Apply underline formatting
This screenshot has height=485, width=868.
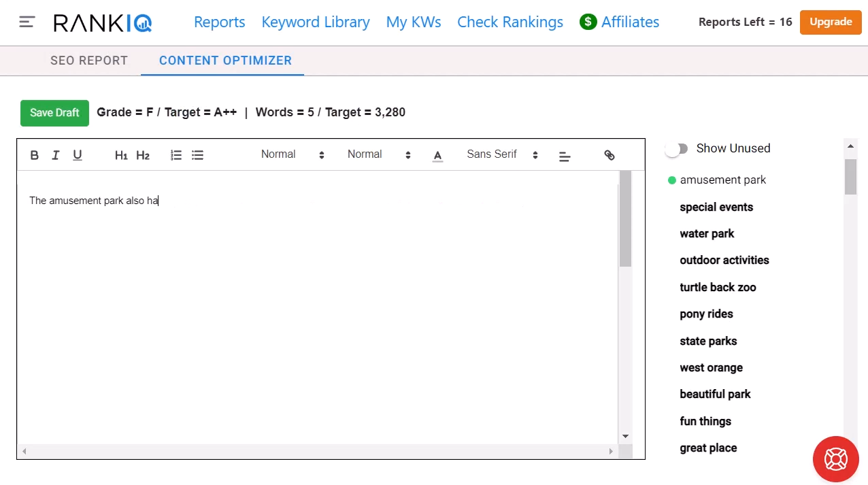pyautogui.click(x=77, y=155)
